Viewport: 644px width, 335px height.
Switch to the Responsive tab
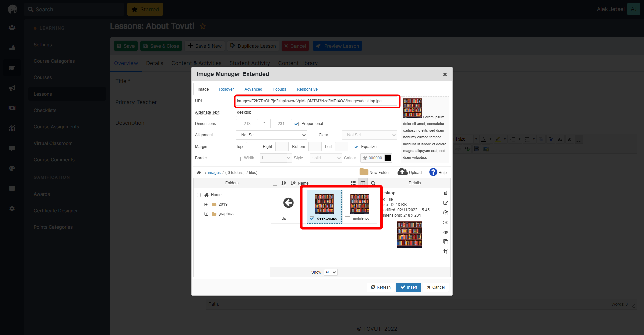[x=307, y=89]
